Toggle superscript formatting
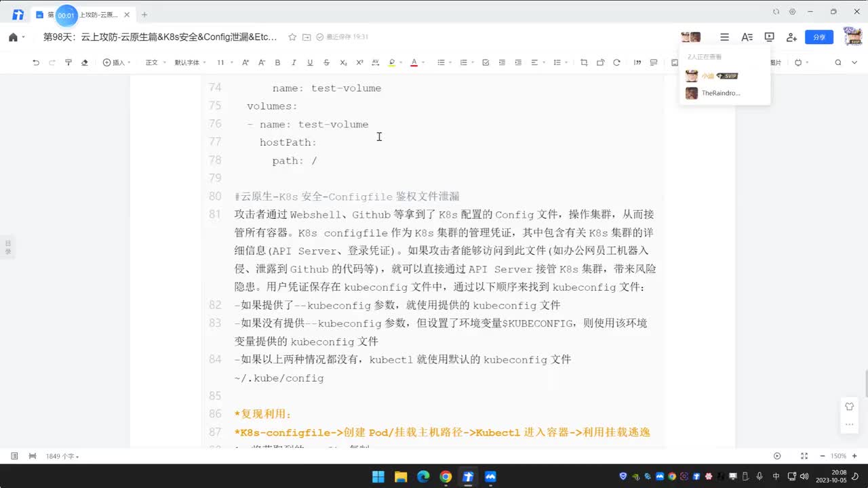Screen dimensions: 868x488 point(359,62)
